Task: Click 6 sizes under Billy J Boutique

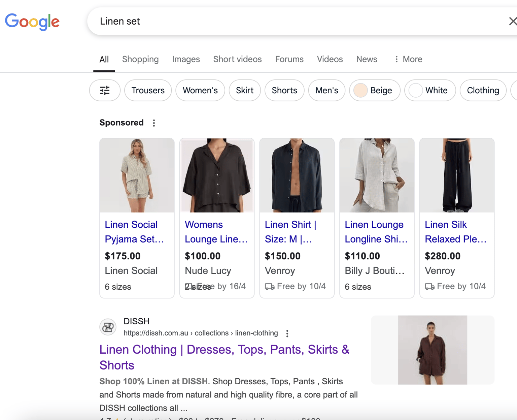Action: (x=358, y=287)
